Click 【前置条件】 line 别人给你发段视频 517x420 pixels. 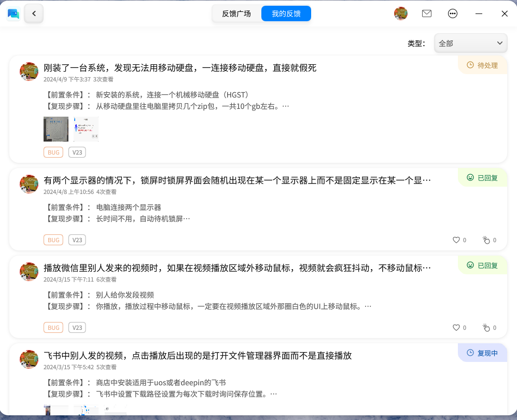(x=99, y=295)
